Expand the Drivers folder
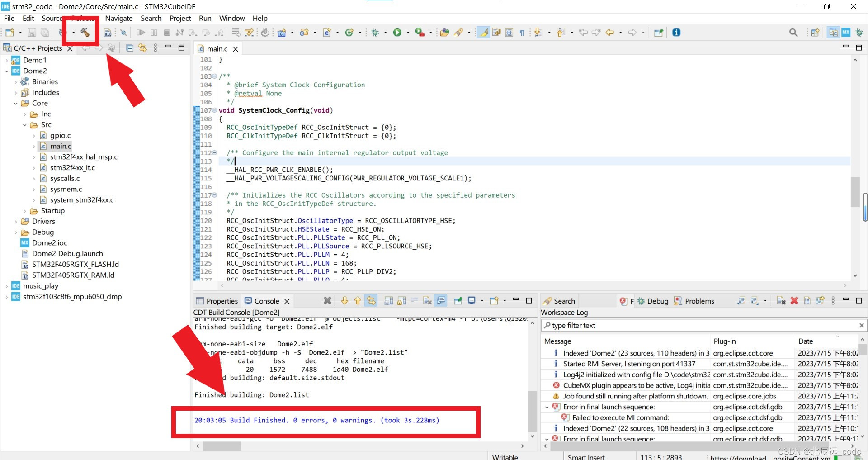The height and width of the screenshot is (460, 868). point(15,222)
